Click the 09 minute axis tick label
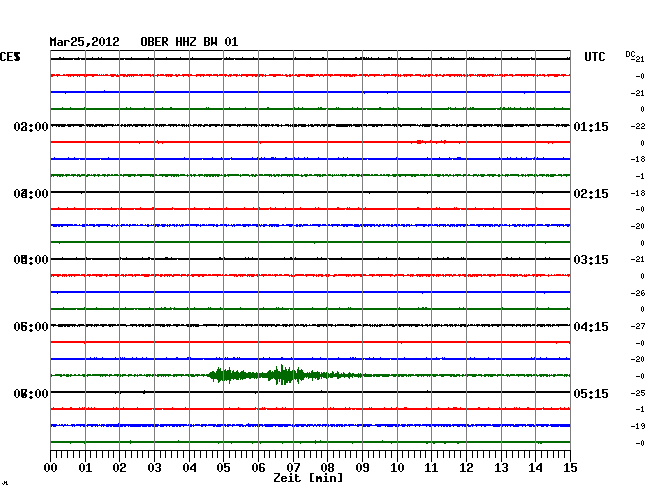Viewport: 650px width, 494px height. tap(362, 468)
